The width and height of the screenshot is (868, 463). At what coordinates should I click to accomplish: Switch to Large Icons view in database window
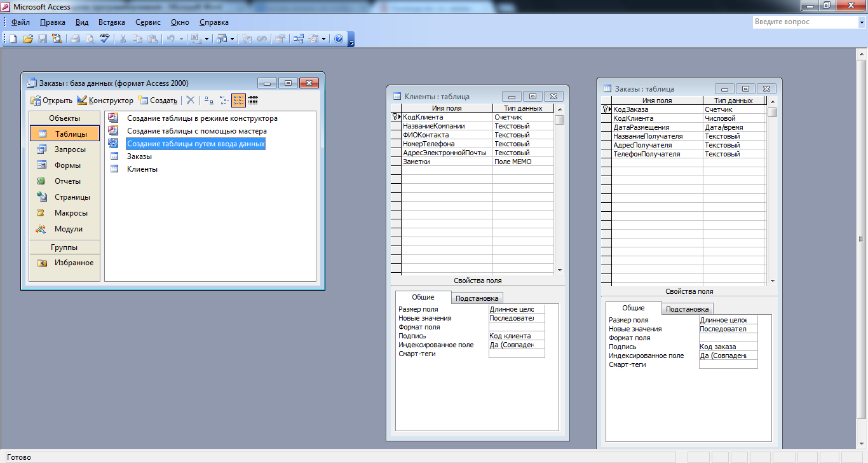pos(208,100)
